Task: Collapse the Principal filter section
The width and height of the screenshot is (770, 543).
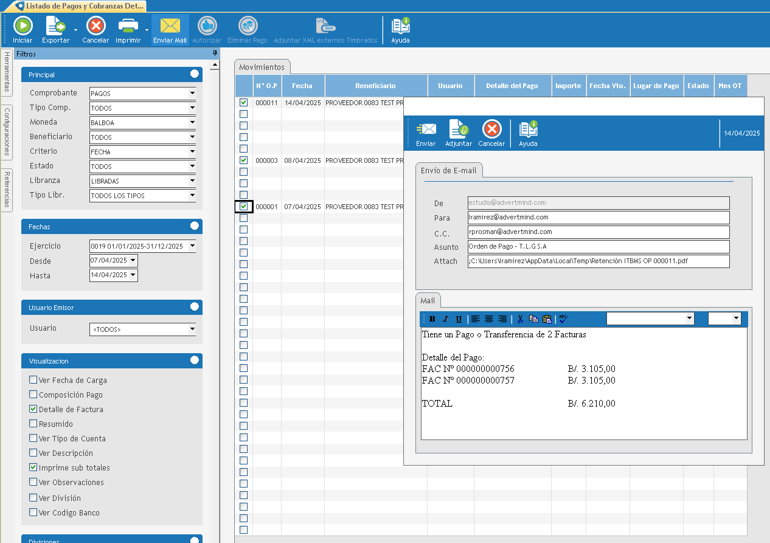Action: coord(195,74)
